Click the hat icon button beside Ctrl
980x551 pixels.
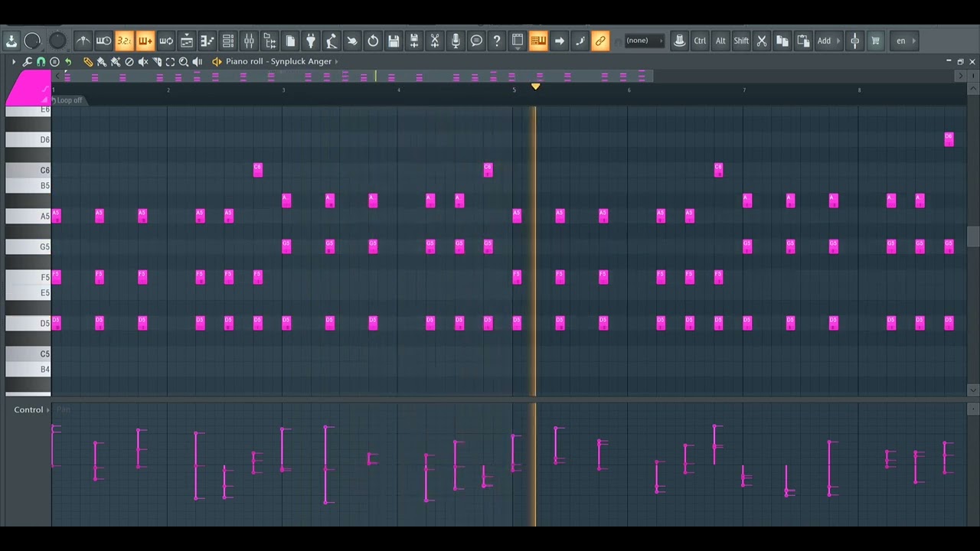coord(679,41)
